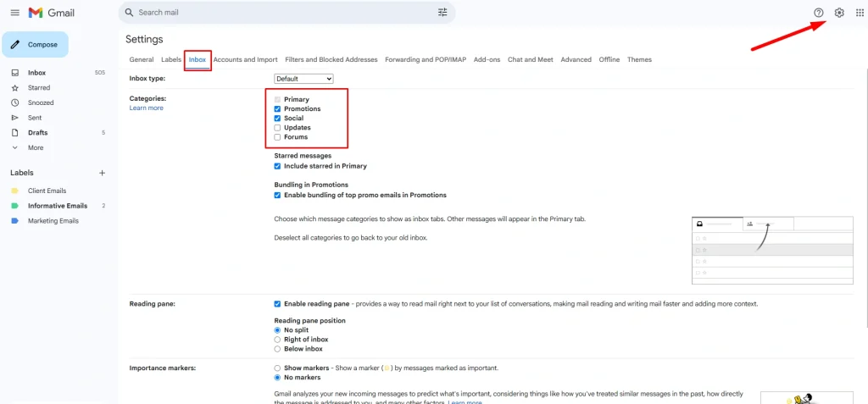Screen dimensions: 868x404
Task: Open the Inbox type dropdown
Action: point(303,79)
